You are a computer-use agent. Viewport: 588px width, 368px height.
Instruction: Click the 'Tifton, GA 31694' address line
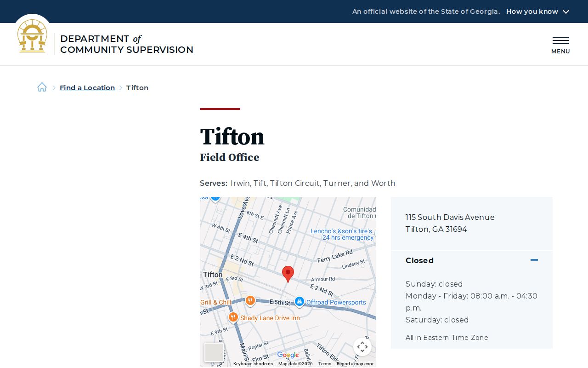(436, 229)
